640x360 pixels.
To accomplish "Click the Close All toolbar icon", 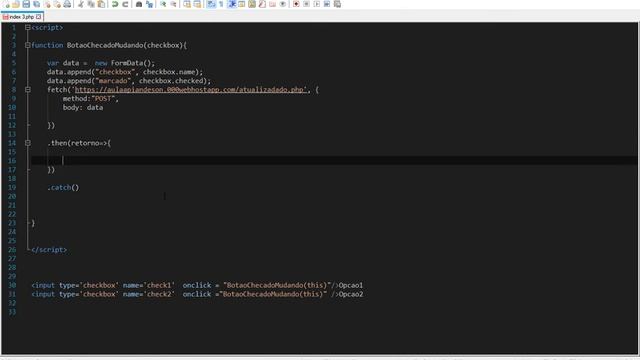I will pyautogui.click(x=57, y=4).
